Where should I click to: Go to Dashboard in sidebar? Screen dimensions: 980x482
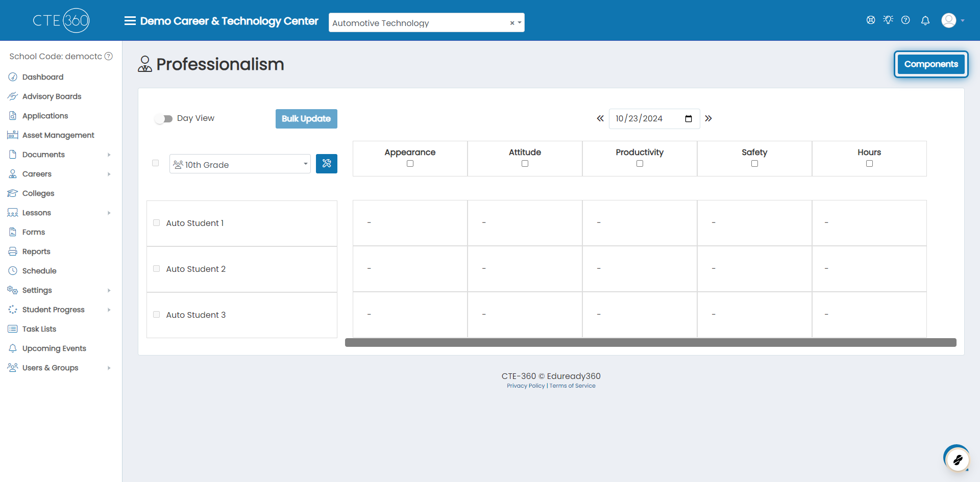click(43, 77)
